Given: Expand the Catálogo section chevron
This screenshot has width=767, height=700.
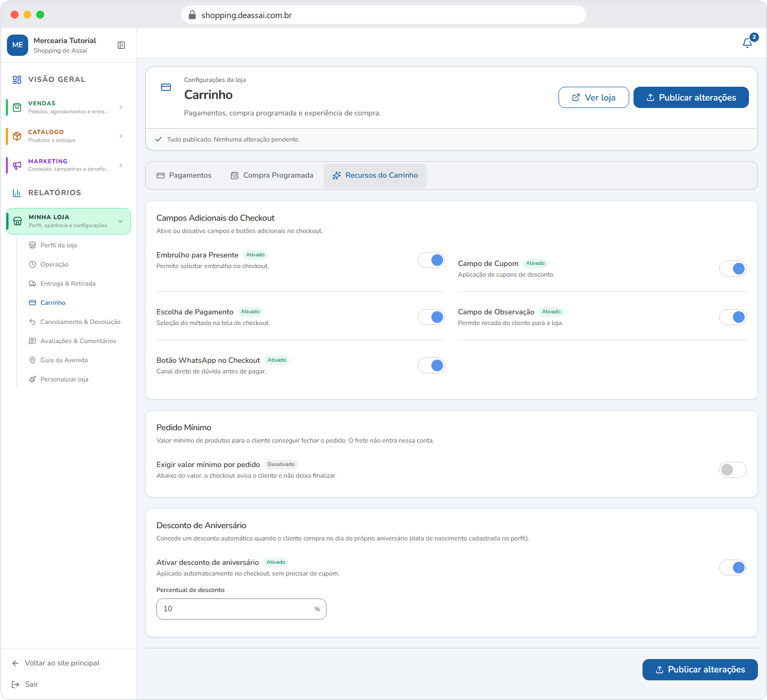Looking at the screenshot, I should [121, 136].
